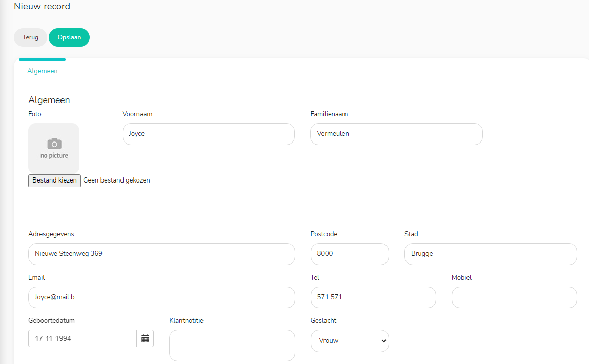Switch to the Algemeen tab

coord(43,71)
